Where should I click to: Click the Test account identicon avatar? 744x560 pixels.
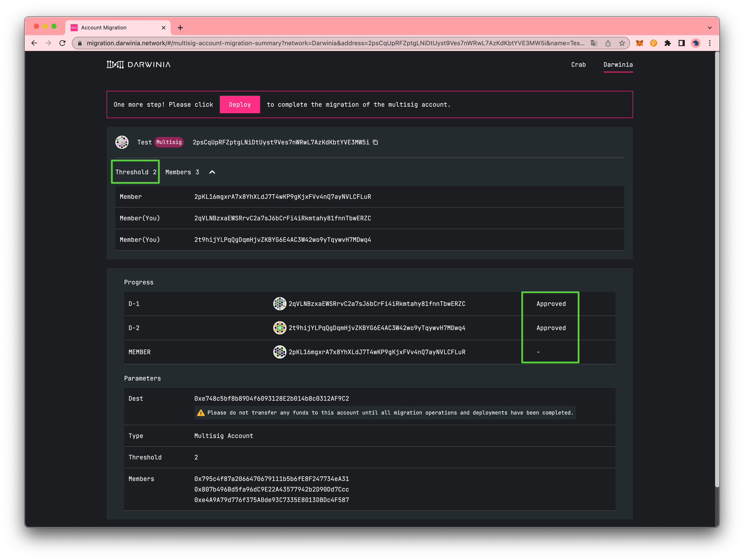click(x=122, y=142)
